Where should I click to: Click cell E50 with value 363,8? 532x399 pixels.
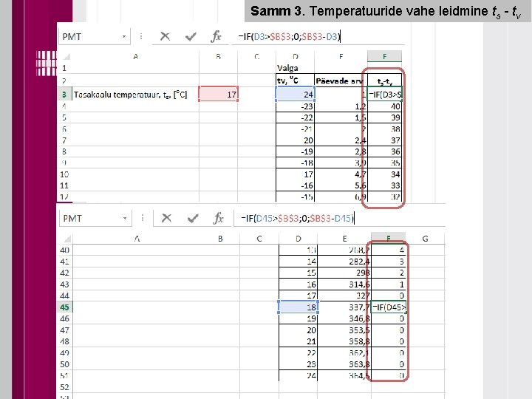click(344, 364)
